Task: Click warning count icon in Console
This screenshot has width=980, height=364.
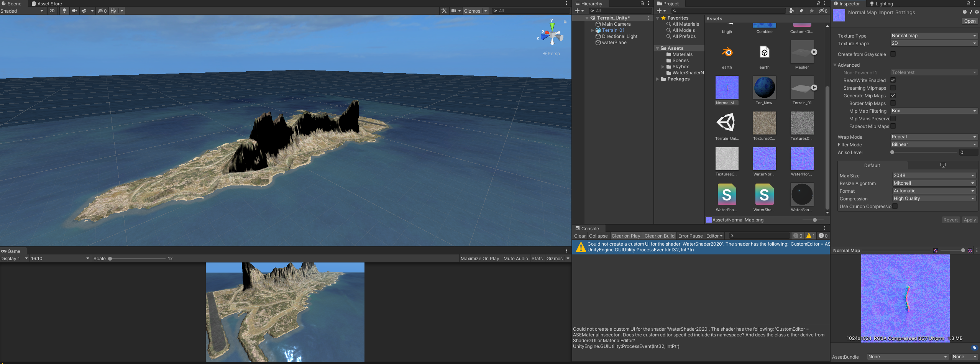Action: coord(810,236)
